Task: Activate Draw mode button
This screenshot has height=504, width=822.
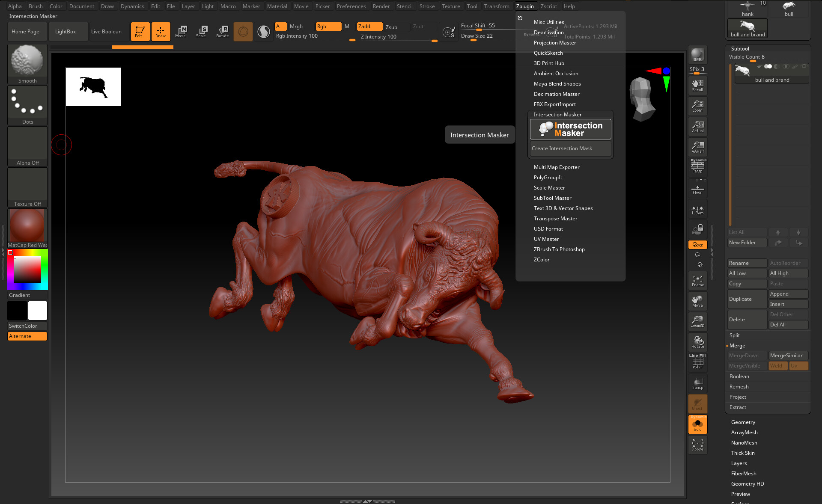Action: [161, 32]
